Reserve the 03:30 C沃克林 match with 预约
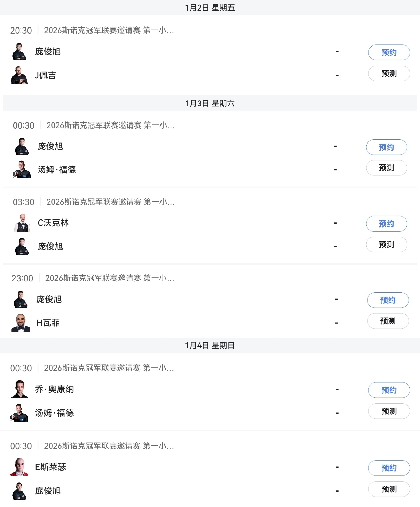This screenshot has height=507, width=420. click(x=386, y=224)
